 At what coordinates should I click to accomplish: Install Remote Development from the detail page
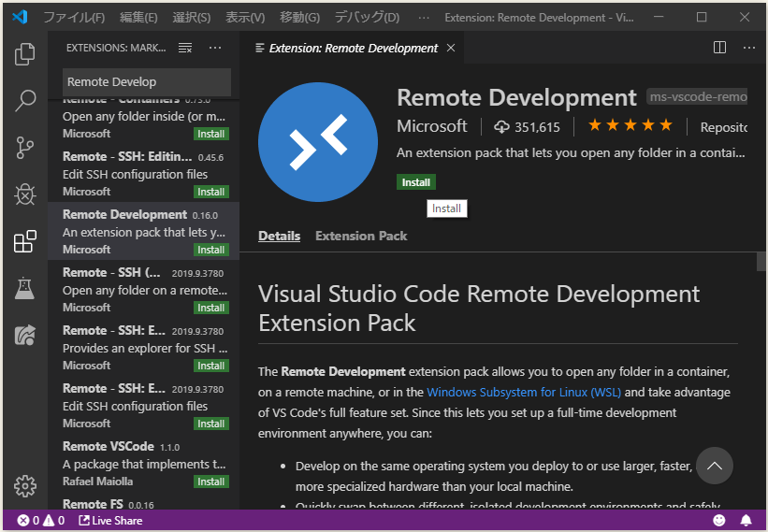pyautogui.click(x=416, y=182)
